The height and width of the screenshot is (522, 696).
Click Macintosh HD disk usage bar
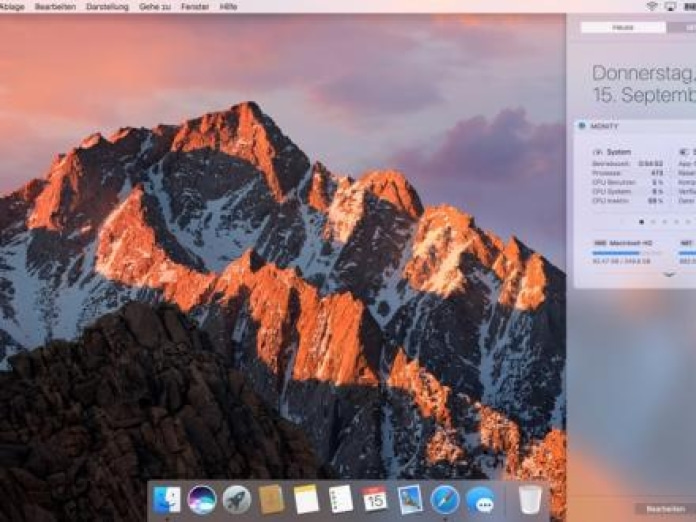point(627,253)
